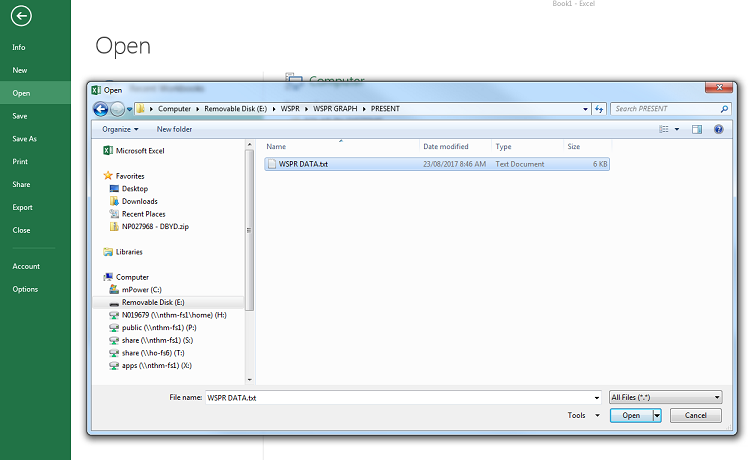Show the preview pane using its icon
Screen dimensions: 750x460
point(697,129)
